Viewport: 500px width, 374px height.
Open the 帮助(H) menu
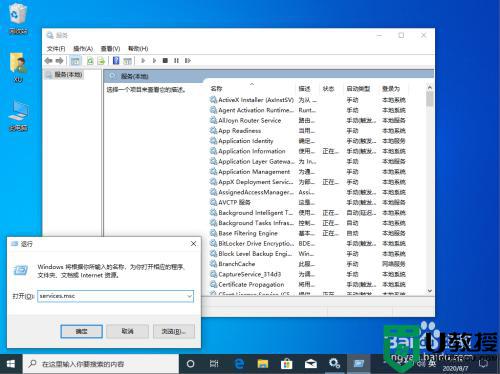[138, 49]
